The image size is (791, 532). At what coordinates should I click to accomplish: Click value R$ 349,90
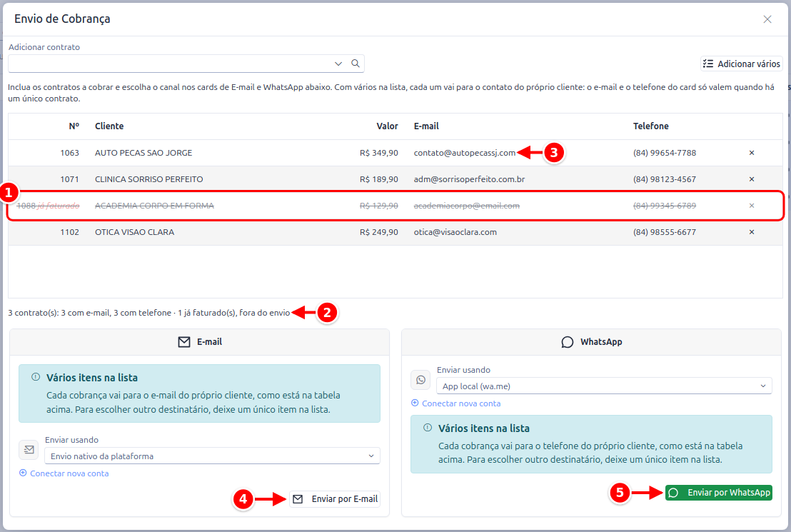379,153
